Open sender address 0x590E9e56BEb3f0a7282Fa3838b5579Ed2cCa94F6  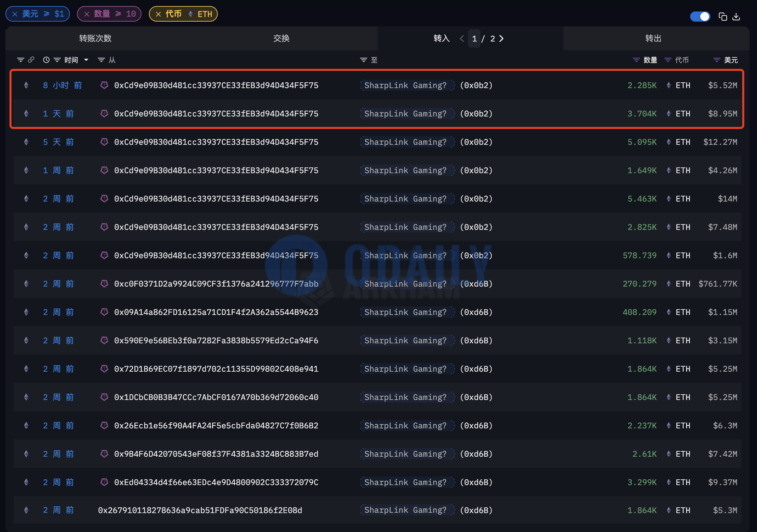pyautogui.click(x=216, y=341)
